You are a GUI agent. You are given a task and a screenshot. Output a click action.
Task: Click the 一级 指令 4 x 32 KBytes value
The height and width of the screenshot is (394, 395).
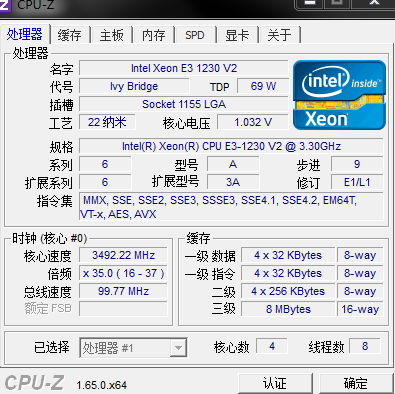point(288,273)
